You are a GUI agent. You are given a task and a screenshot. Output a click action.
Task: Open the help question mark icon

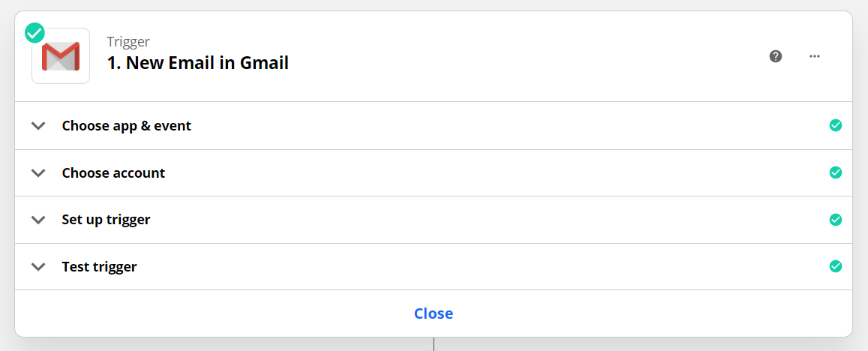coord(776,56)
